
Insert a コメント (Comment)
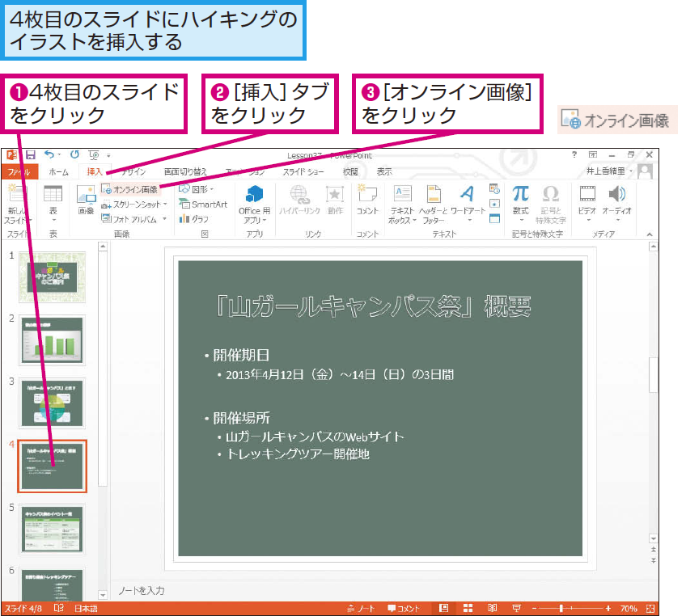point(367,200)
